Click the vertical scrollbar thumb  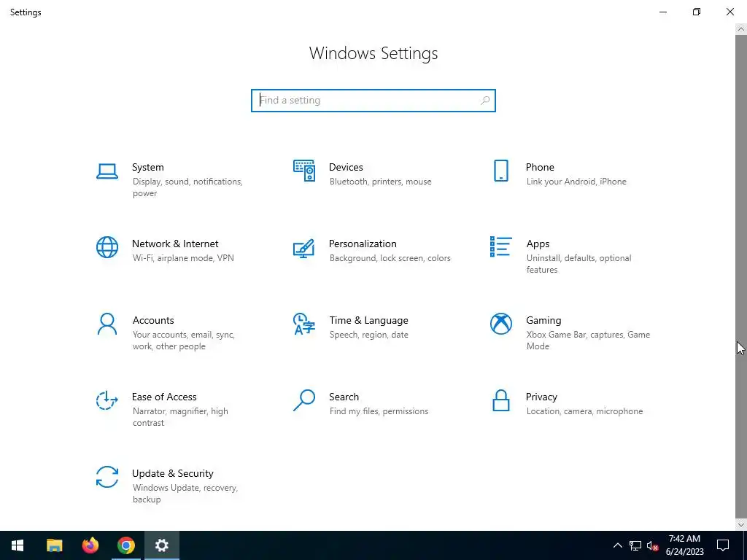741,276
